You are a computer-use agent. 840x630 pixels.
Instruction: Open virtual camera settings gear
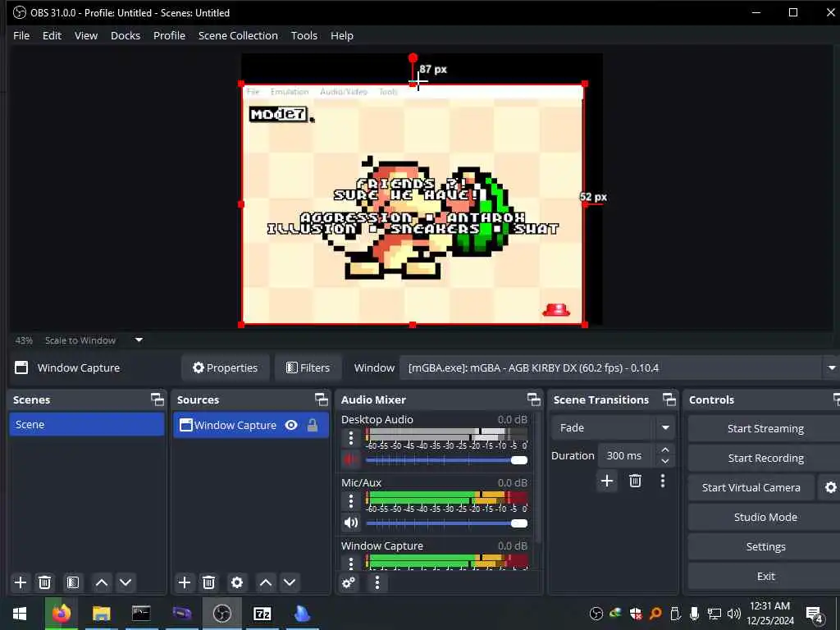830,487
